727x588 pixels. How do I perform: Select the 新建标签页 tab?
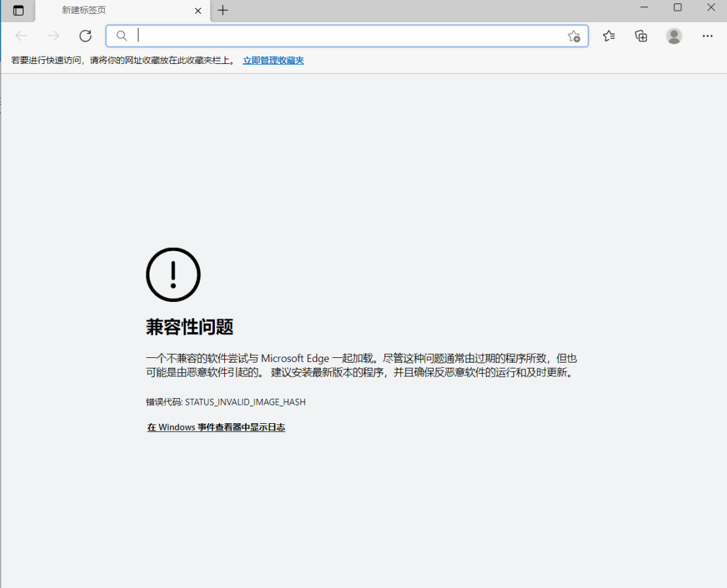pyautogui.click(x=123, y=11)
